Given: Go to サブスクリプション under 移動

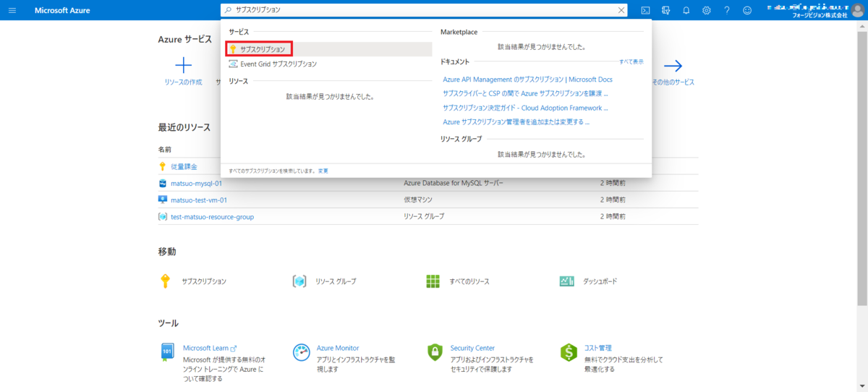Looking at the screenshot, I should click(204, 281).
